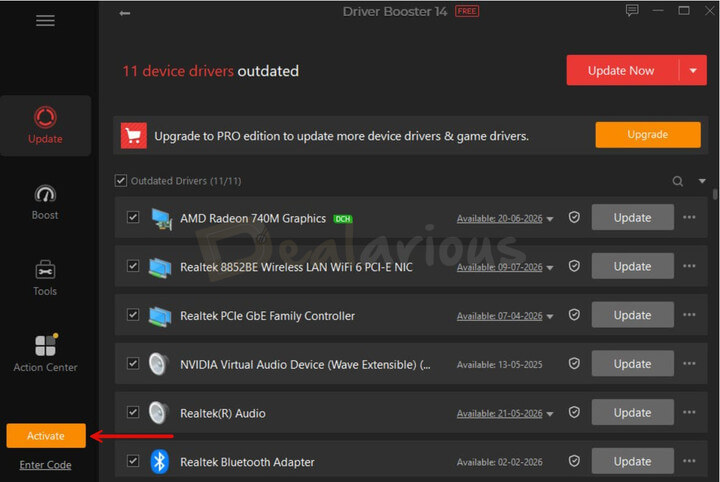The height and width of the screenshot is (482, 720).
Task: Click the DCH badge on AMD Radeon
Action: click(343, 219)
